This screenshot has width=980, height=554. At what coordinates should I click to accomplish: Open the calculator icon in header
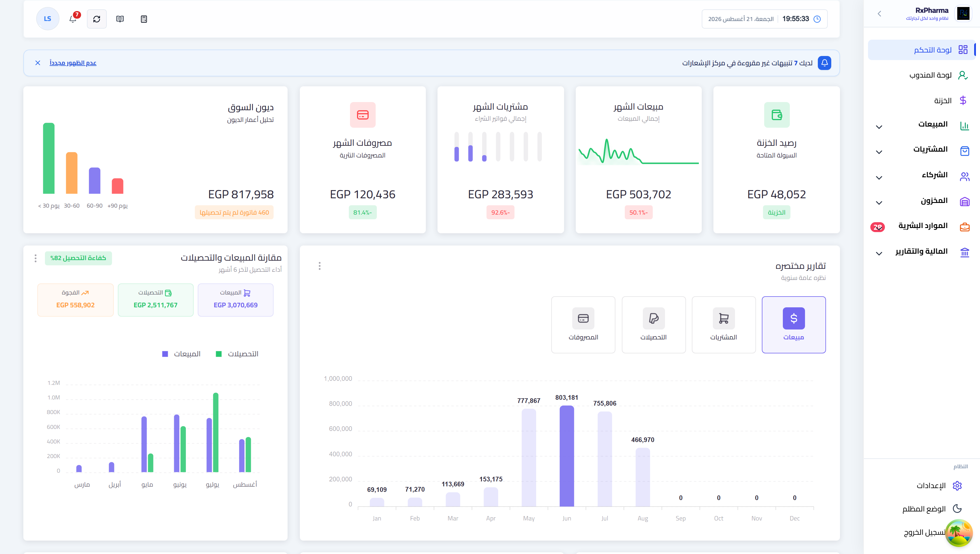click(x=144, y=19)
